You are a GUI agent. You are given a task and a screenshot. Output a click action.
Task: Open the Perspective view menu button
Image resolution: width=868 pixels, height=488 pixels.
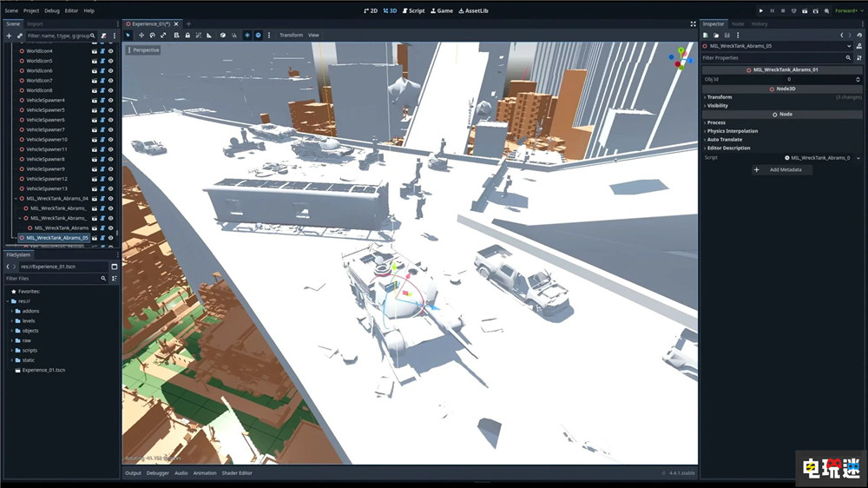coord(144,49)
